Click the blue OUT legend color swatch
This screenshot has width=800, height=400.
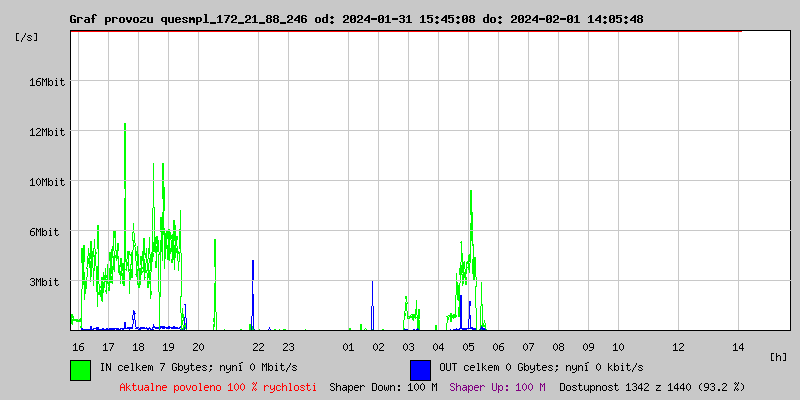[420, 369]
